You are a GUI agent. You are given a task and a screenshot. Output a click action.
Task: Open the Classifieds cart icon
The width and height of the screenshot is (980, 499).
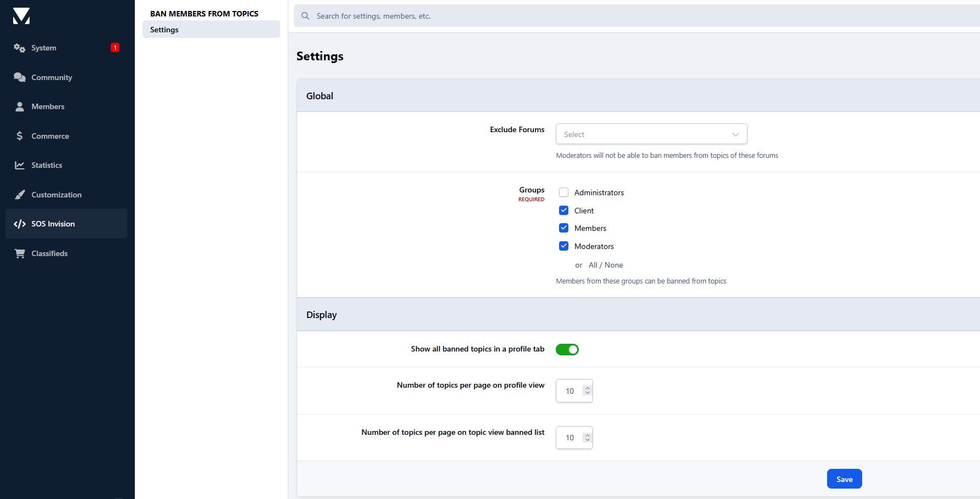(x=20, y=253)
